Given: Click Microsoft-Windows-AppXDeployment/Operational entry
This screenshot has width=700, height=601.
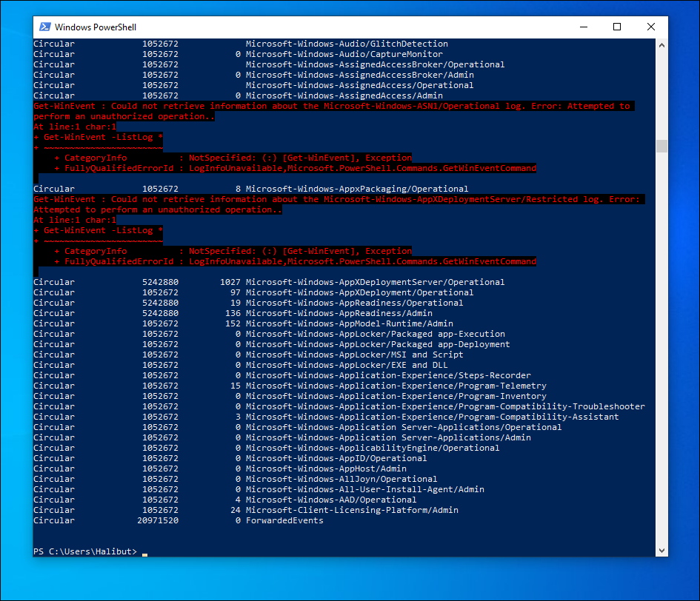Looking at the screenshot, I should (359, 292).
